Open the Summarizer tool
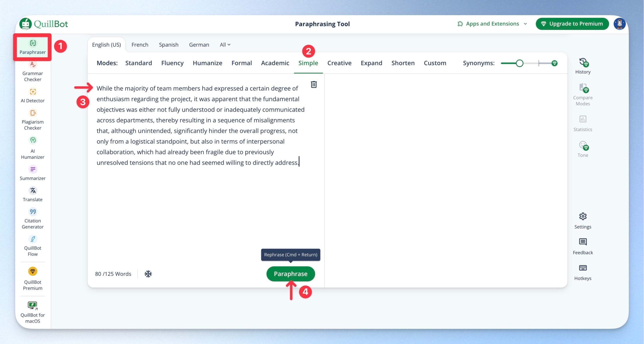 [32, 173]
